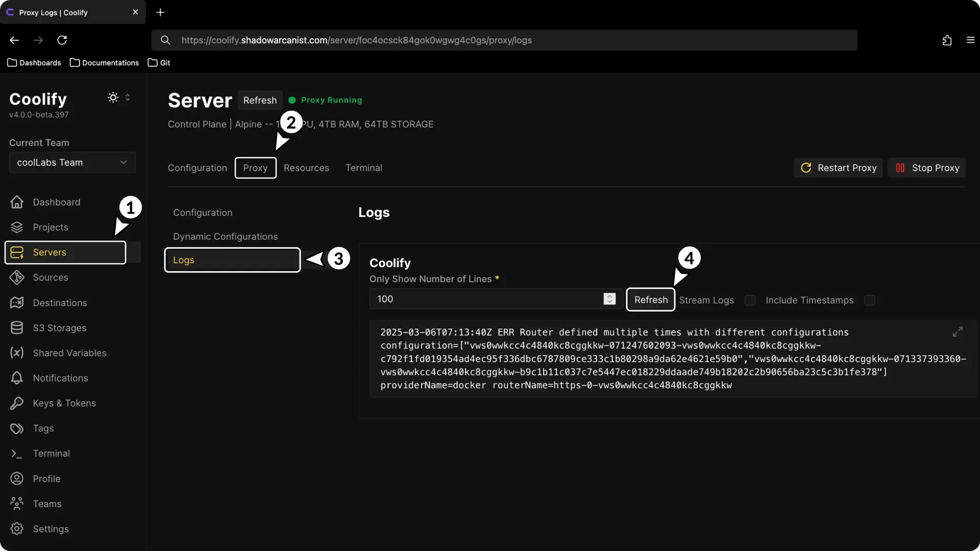Open Dynamic Configurations in the Proxy menu
The height and width of the screenshot is (551, 980).
(x=226, y=236)
